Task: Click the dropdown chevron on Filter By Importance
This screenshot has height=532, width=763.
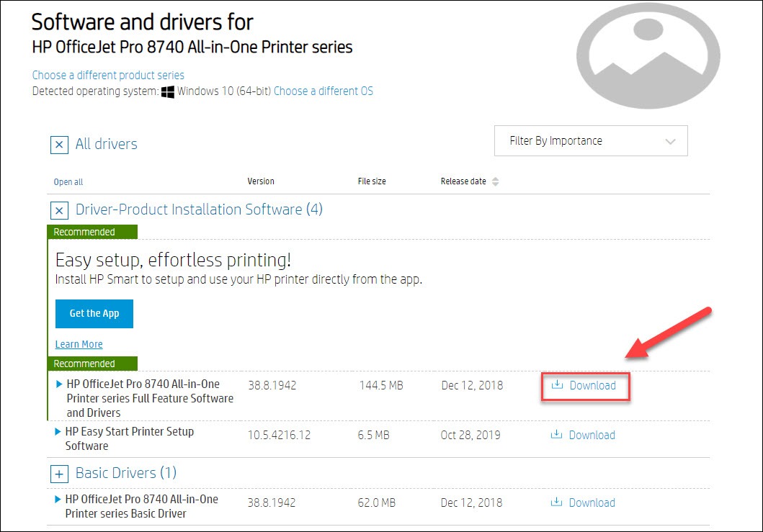Action: tap(670, 141)
